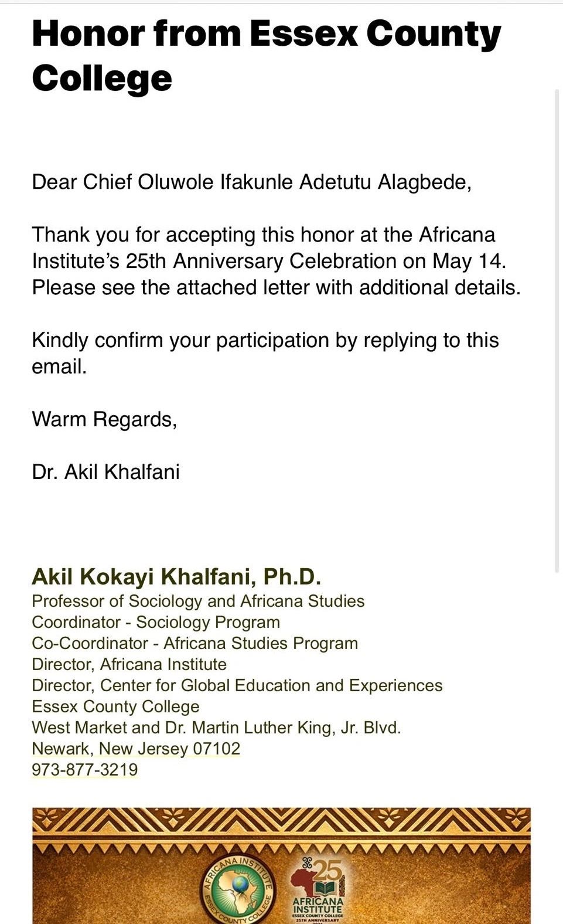Image resolution: width=563 pixels, height=924 pixels.
Task: Tap the phone number 973-877-3219
Action: tap(85, 770)
